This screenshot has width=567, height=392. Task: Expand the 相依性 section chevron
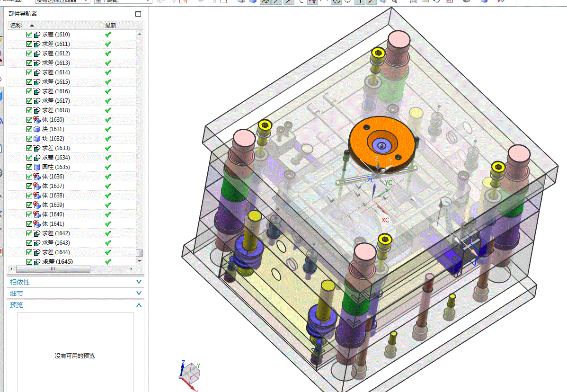[x=139, y=282]
